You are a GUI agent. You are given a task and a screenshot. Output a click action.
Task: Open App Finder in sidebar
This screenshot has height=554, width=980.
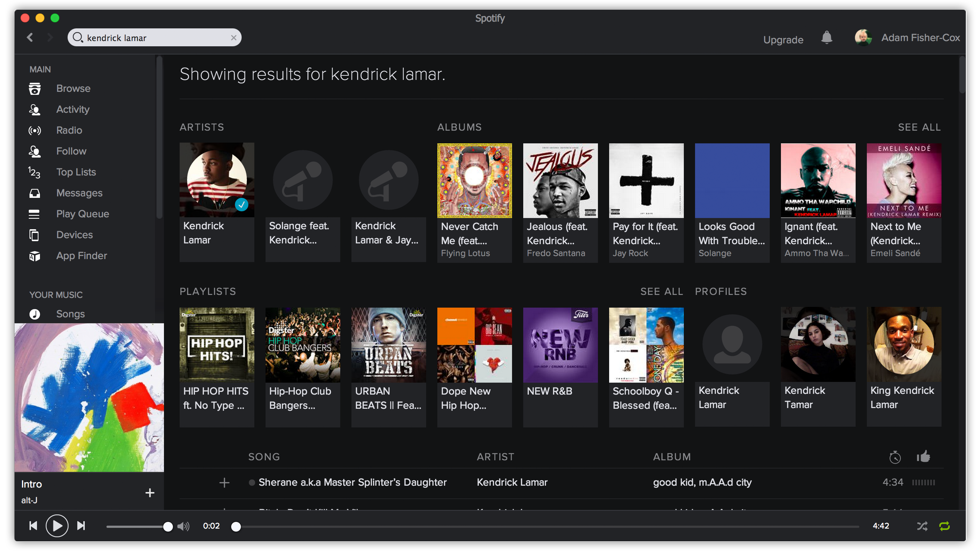point(81,256)
